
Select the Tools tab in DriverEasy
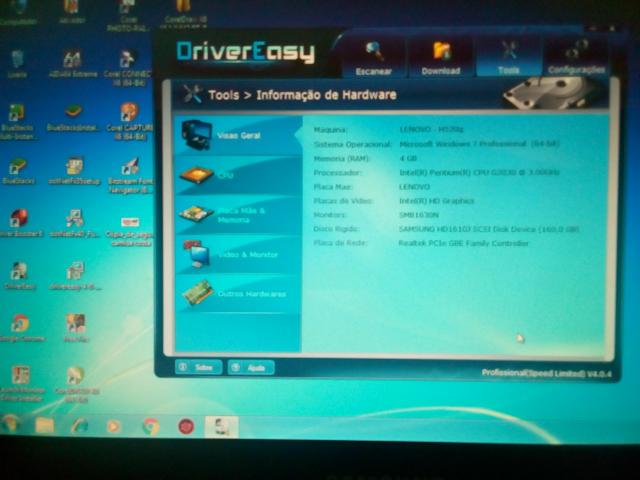[x=509, y=57]
